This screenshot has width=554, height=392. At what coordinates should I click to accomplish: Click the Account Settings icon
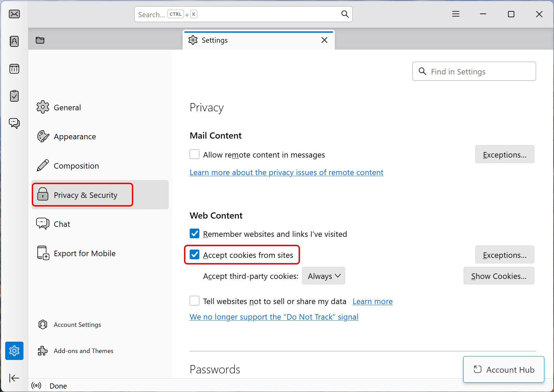(43, 324)
